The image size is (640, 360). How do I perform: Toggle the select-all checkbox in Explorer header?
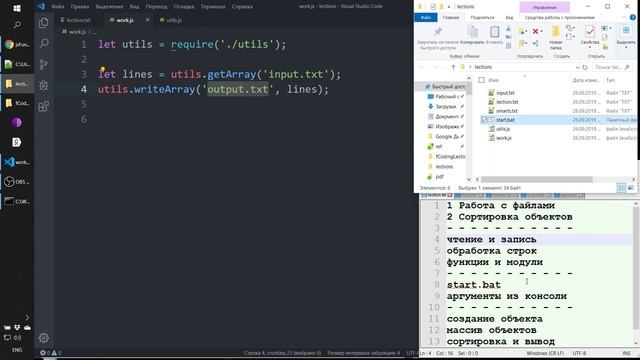[x=482, y=80]
